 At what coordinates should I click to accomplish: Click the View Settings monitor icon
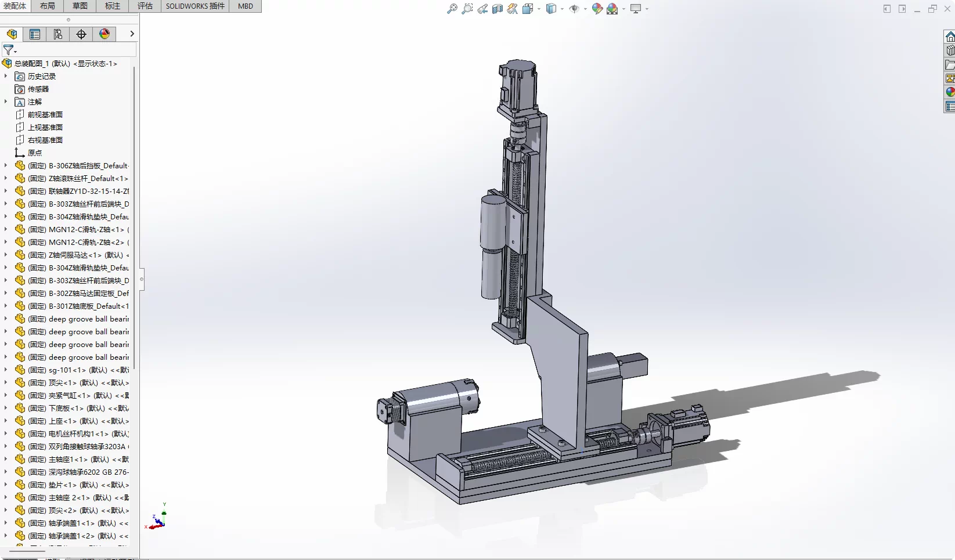[636, 9]
